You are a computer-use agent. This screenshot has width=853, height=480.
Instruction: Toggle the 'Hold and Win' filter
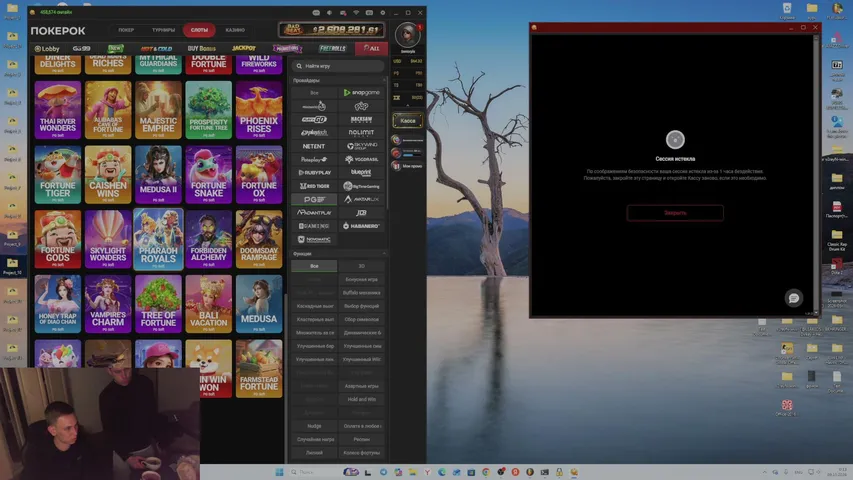[x=361, y=399]
